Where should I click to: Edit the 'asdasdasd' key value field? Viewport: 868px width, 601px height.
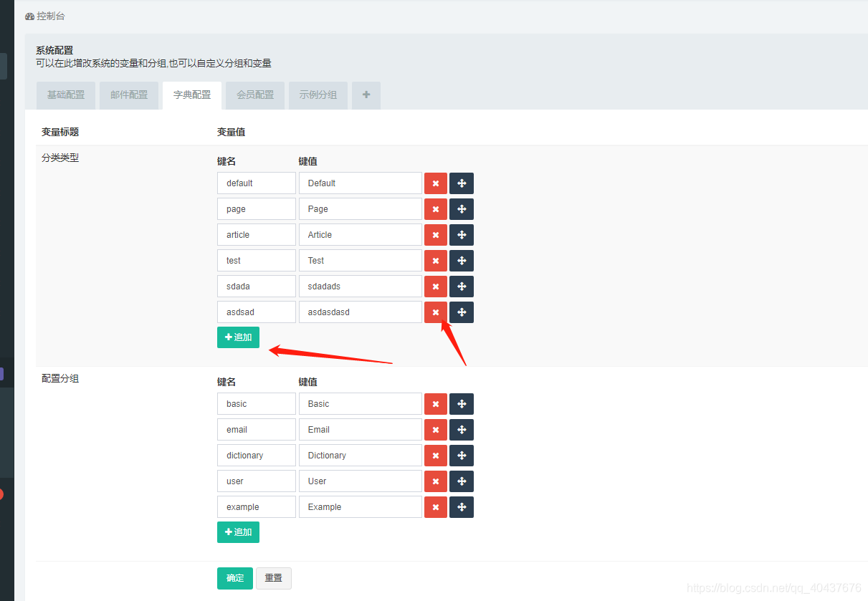361,312
